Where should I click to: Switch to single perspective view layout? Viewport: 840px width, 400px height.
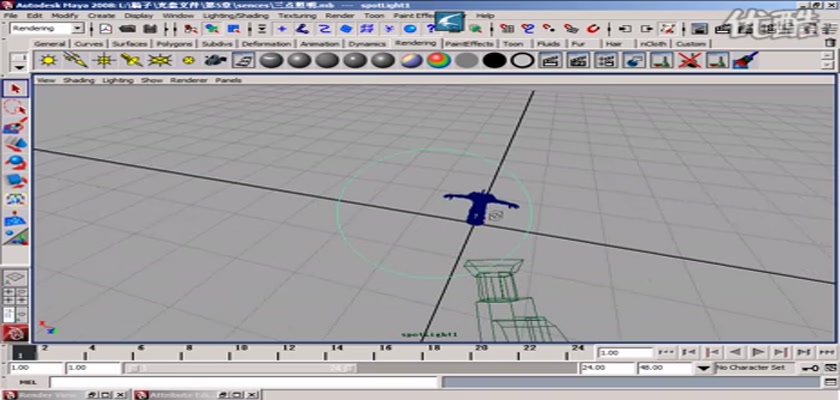click(16, 278)
